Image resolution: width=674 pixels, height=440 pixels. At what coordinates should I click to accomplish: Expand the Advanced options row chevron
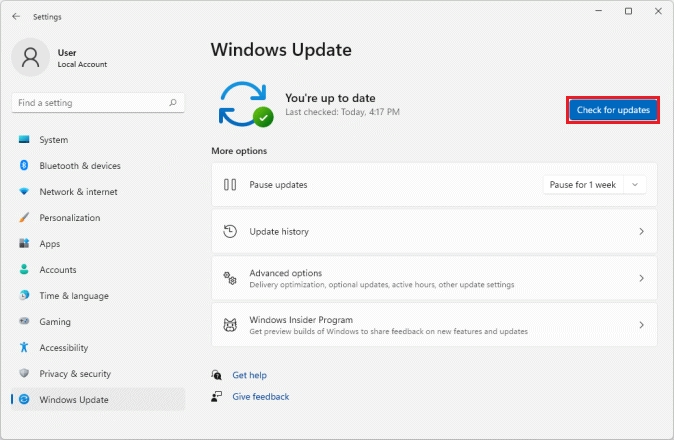click(x=641, y=278)
